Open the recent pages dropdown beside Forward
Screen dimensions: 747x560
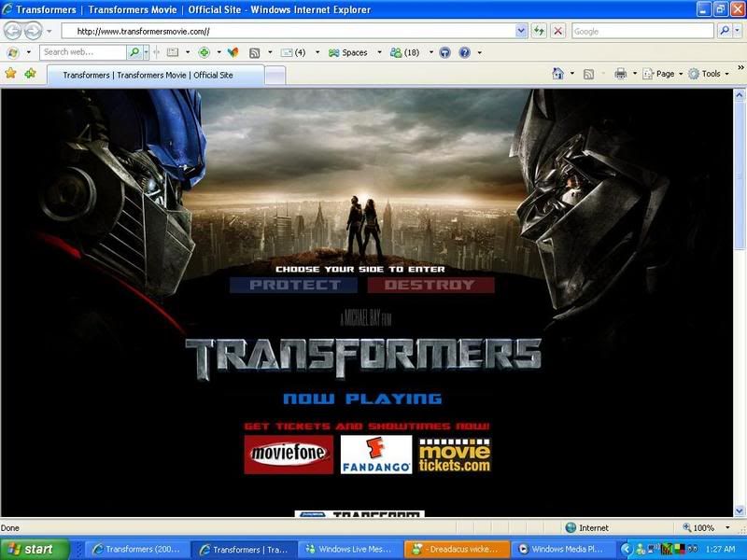(49, 32)
